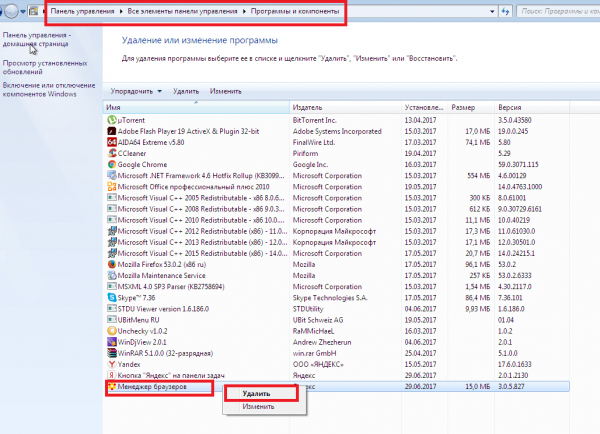
Task: Select the CCleaner entry icon
Action: pyautogui.click(x=110, y=153)
